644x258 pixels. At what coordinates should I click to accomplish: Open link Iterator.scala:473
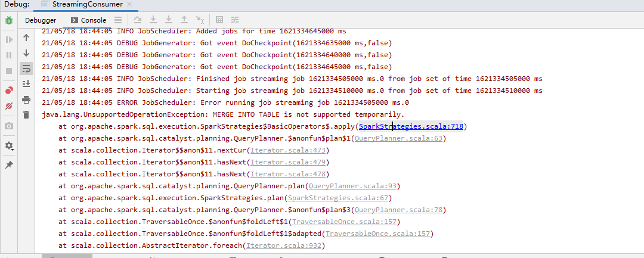point(288,150)
